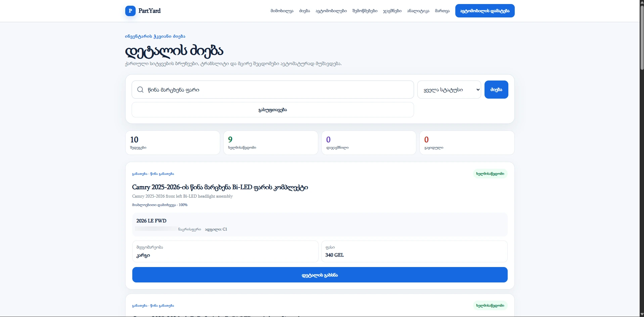Open the ჯავშნები nav item

pyautogui.click(x=392, y=11)
